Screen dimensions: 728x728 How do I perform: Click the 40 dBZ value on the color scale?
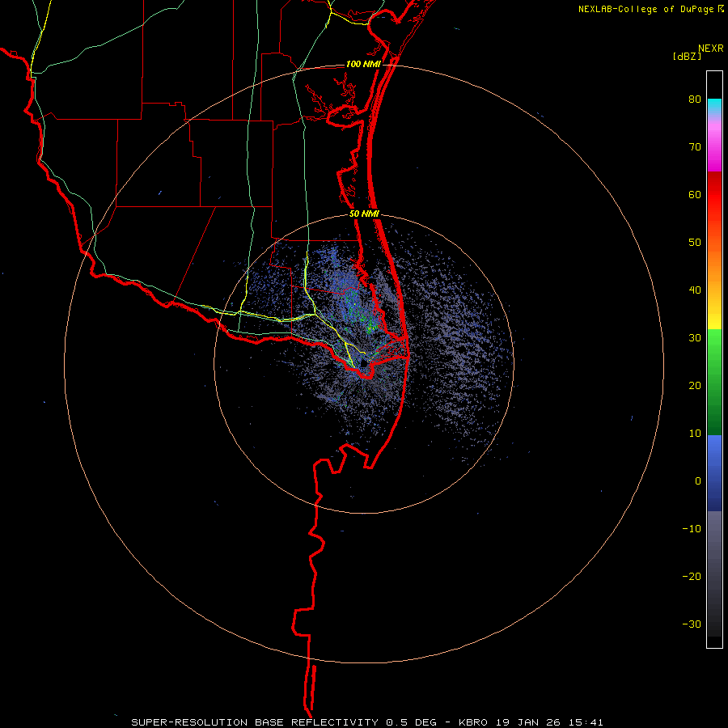pos(695,290)
